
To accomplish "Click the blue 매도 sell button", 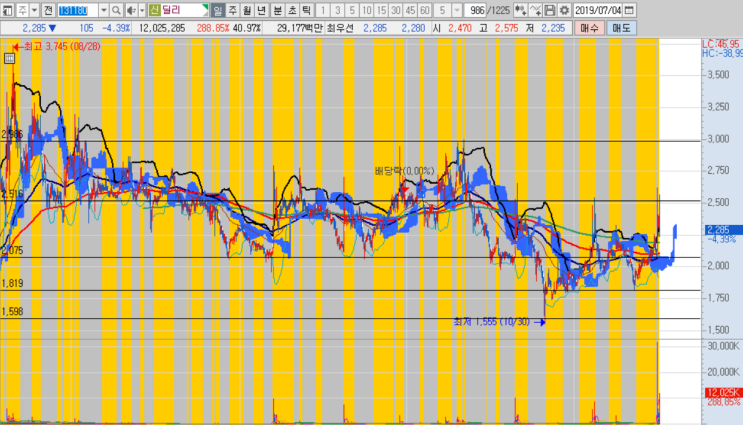I will pos(621,28).
